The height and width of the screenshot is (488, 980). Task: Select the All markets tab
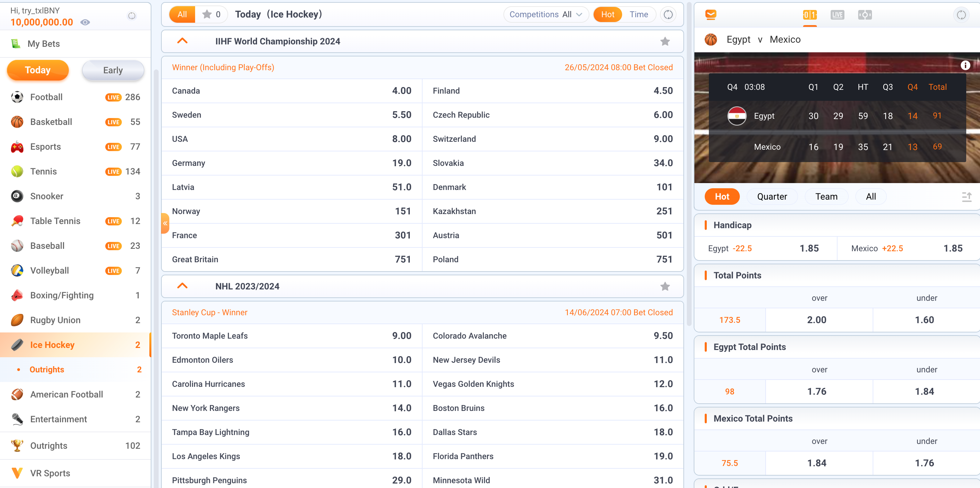click(x=871, y=196)
